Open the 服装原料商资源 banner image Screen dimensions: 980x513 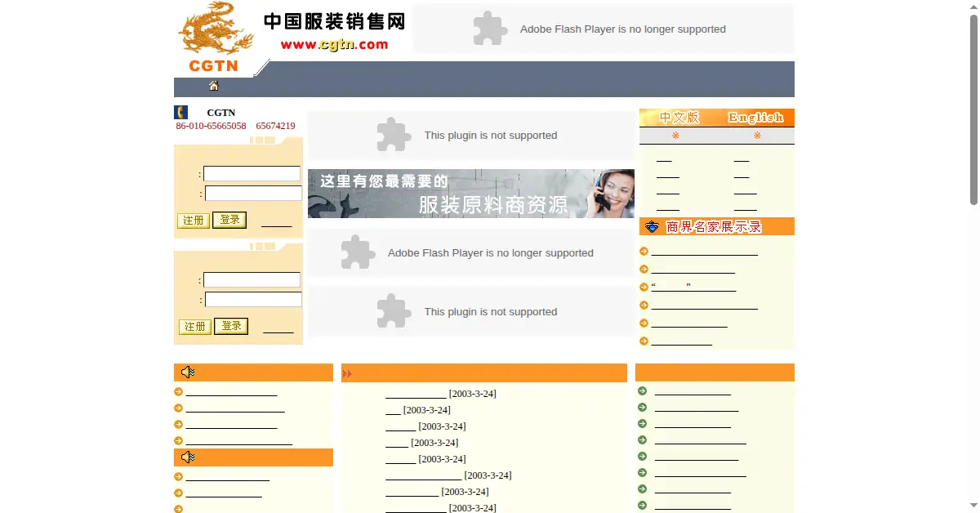(x=471, y=194)
